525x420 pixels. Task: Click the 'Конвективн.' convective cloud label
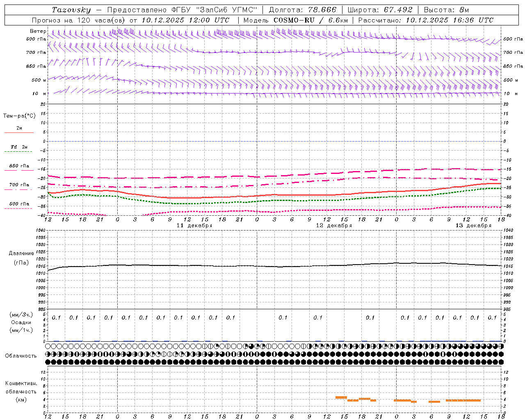pyautogui.click(x=21, y=383)
